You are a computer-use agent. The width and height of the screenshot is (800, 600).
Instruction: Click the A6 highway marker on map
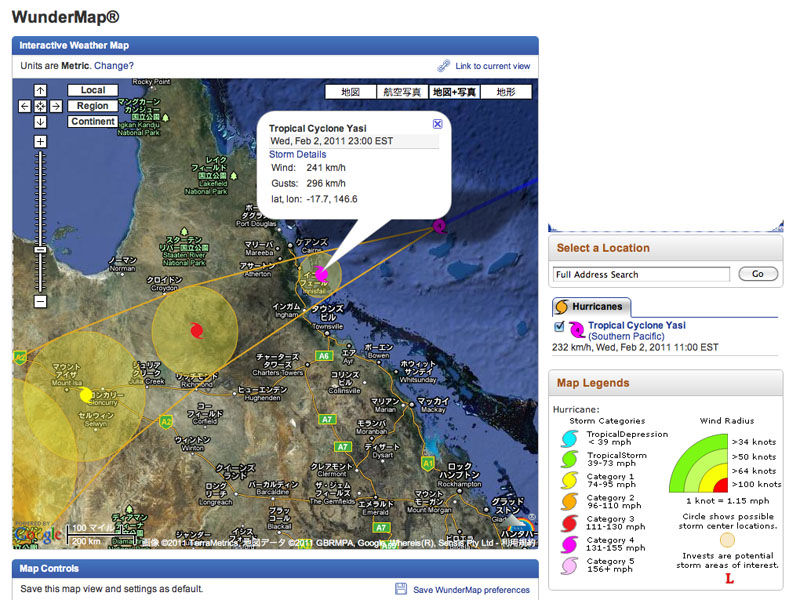coord(324,356)
